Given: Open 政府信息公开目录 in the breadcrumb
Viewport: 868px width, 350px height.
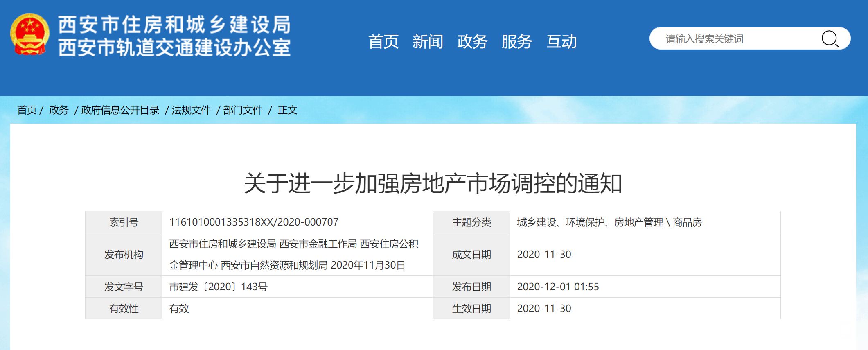Looking at the screenshot, I should click(120, 110).
